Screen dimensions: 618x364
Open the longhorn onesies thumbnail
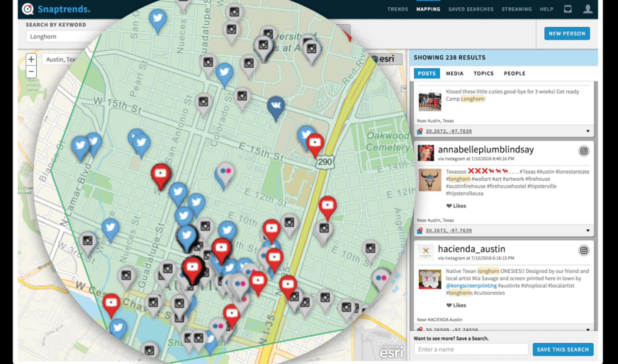(x=430, y=279)
